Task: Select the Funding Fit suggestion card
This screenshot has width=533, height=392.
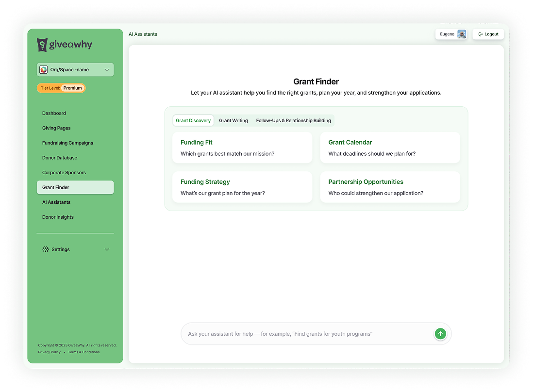Action: click(242, 147)
